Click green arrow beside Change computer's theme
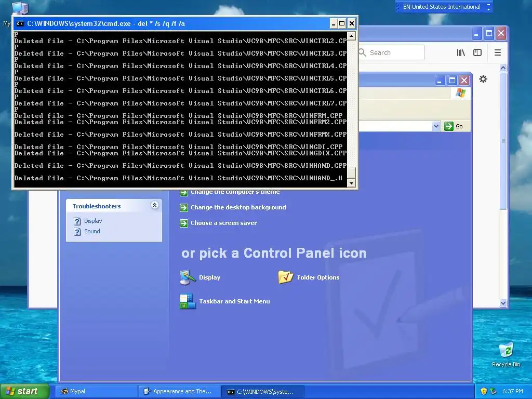 point(184,192)
